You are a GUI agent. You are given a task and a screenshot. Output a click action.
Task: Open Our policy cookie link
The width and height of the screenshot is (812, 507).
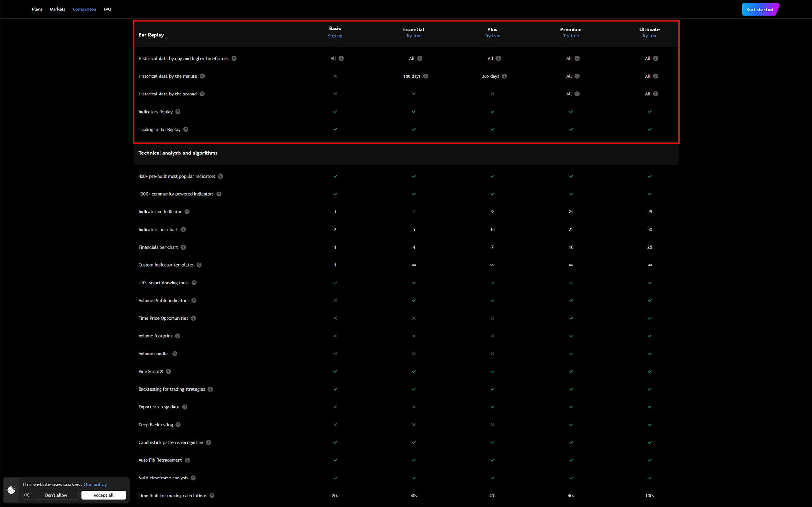[95, 484]
